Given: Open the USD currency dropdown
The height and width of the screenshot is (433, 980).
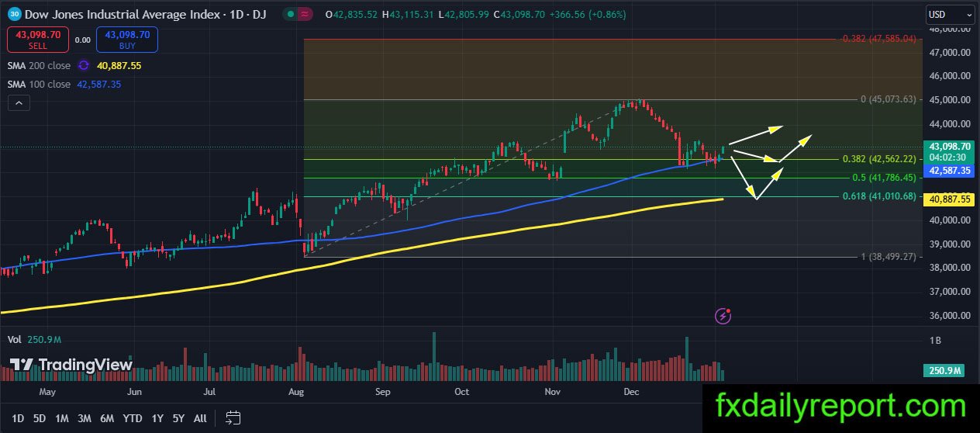Looking at the screenshot, I should pyautogui.click(x=950, y=15).
